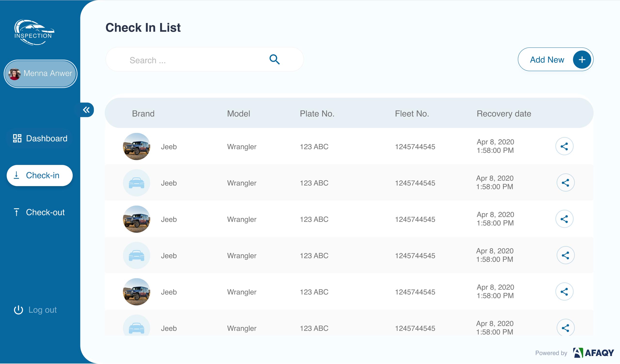Click "123 ABC" in the third row
Screen dimensions: 620x364
(x=314, y=220)
